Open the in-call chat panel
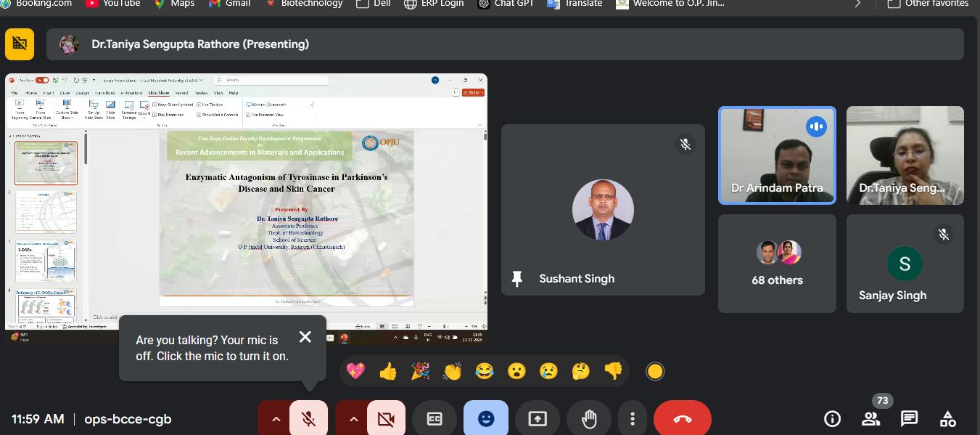This screenshot has height=435, width=980. tap(909, 419)
